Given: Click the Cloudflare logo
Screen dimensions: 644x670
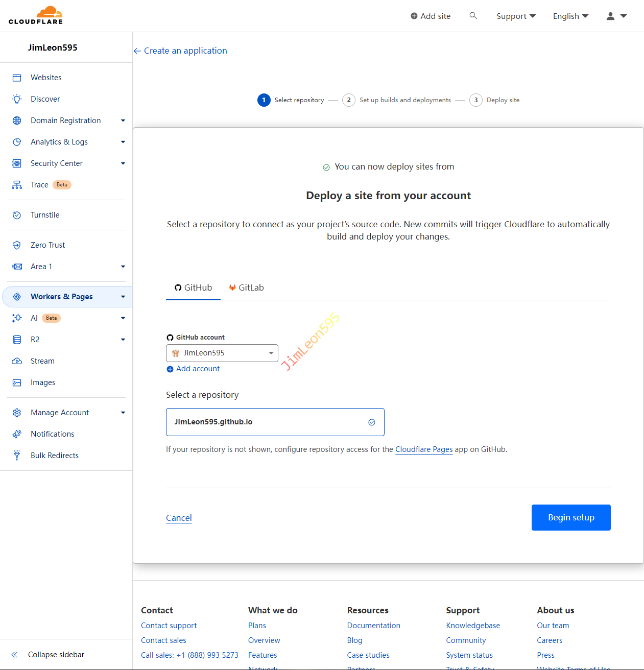Looking at the screenshot, I should [36, 15].
